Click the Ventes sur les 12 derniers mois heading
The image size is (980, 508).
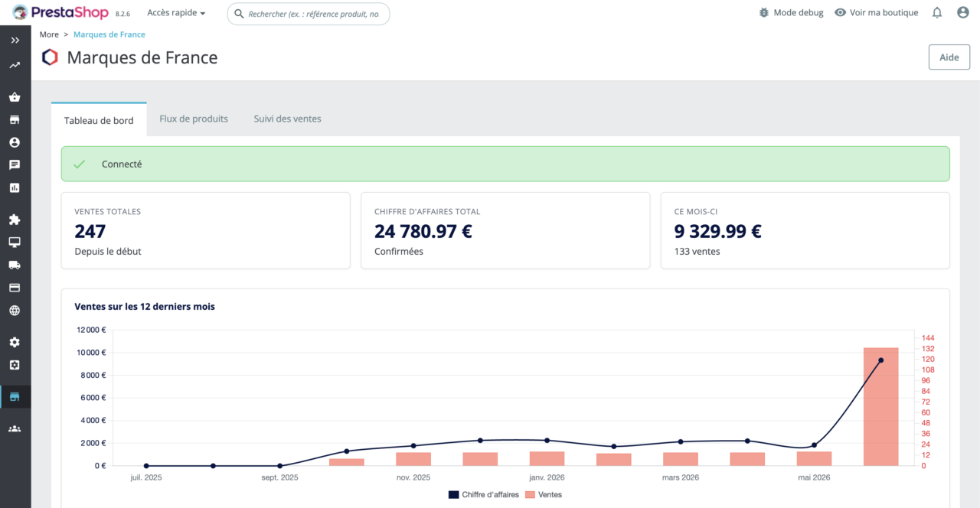tap(145, 307)
